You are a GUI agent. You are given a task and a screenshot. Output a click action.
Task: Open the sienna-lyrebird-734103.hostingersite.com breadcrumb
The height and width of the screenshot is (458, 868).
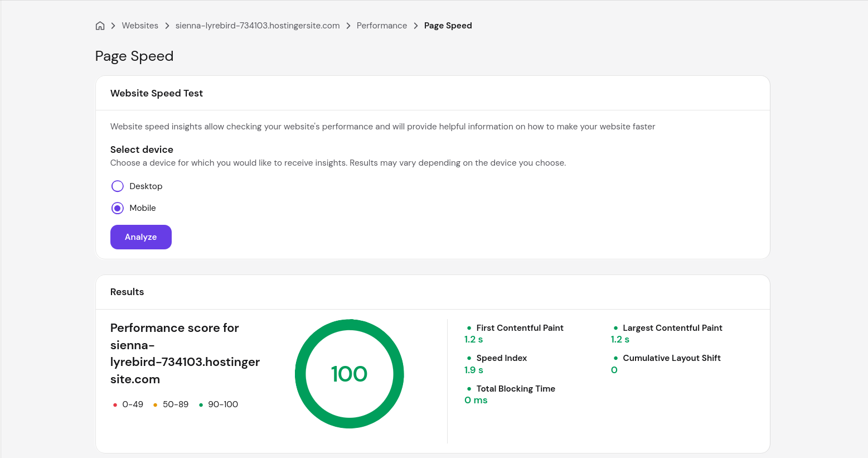258,26
